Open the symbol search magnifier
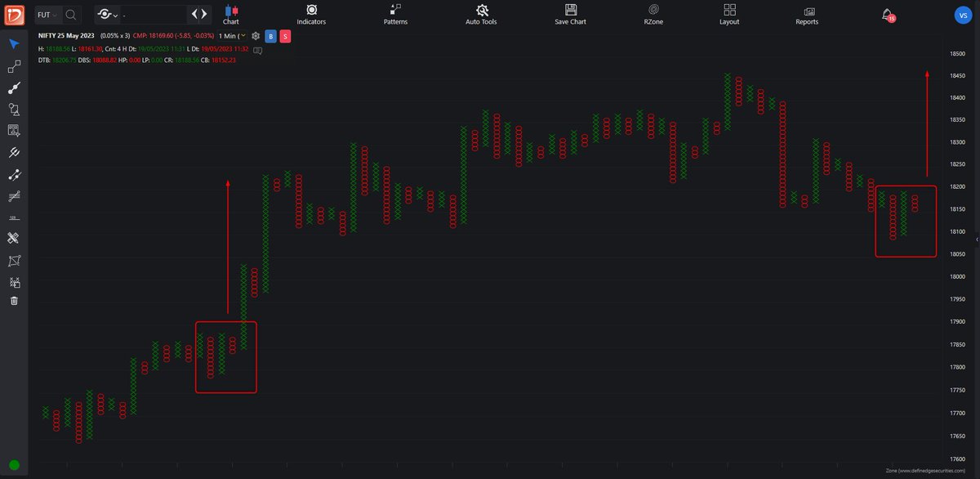Screen dimensions: 980x479 click(x=71, y=14)
